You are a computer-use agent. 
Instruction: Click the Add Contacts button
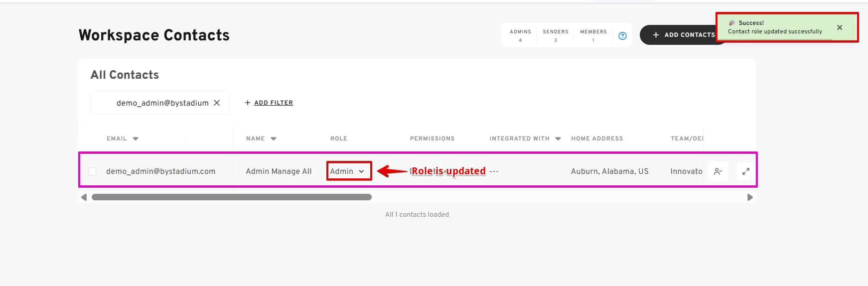[684, 35]
